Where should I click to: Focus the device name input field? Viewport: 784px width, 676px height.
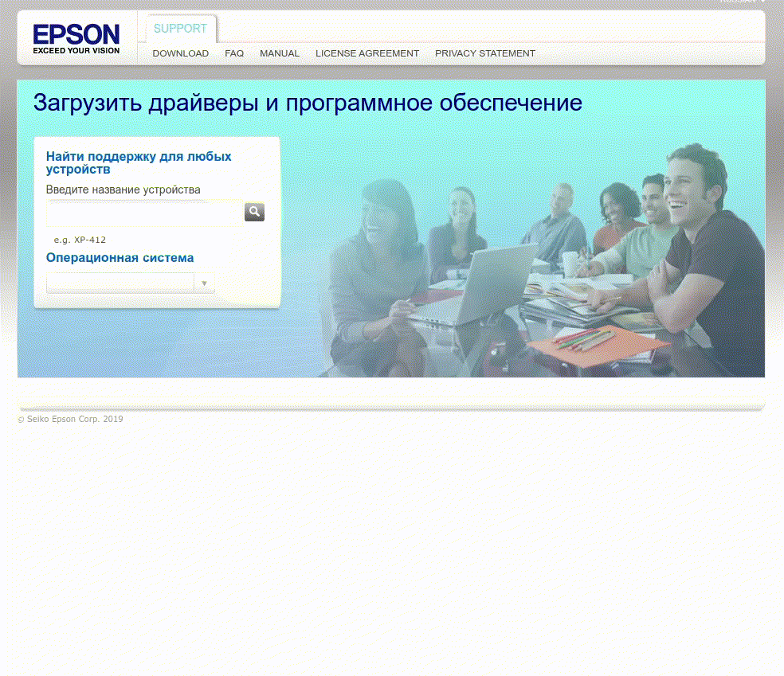click(x=145, y=213)
